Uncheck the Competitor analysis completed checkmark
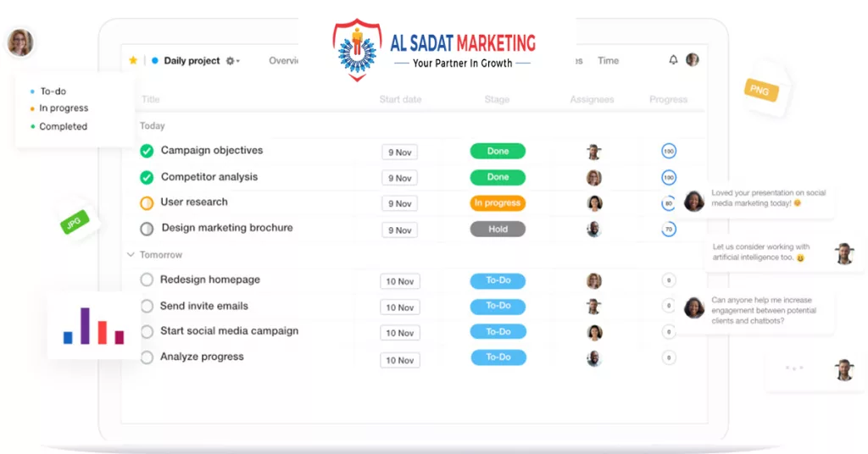The height and width of the screenshot is (454, 868). pos(147,177)
